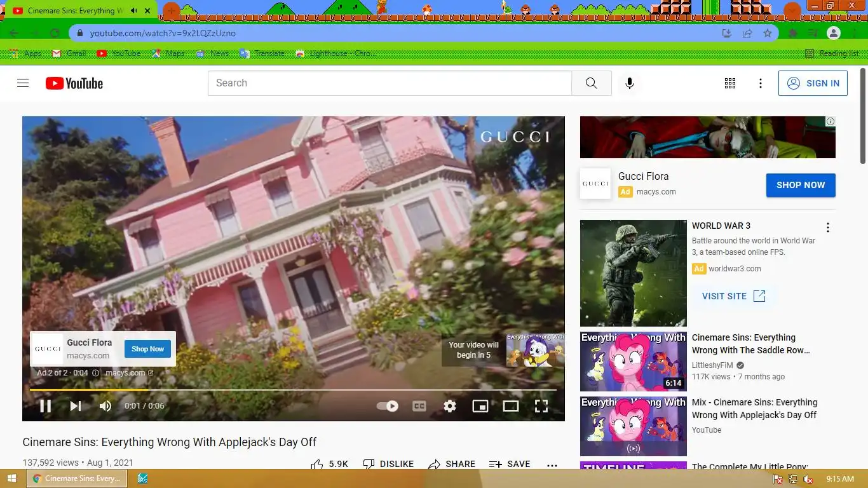This screenshot has width=868, height=488.
Task: Bookmark this page with star icon
Action: [768, 33]
